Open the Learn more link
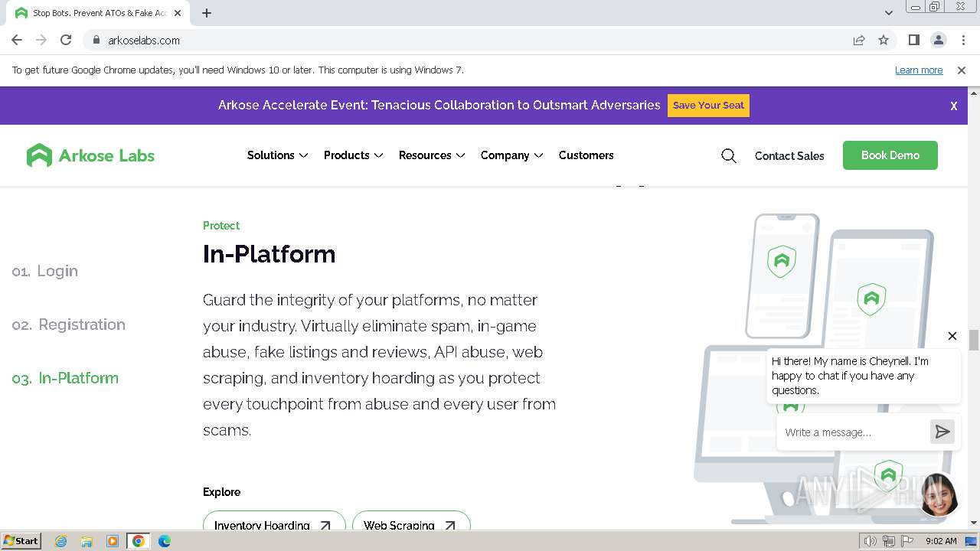The image size is (980, 551). [x=919, y=70]
